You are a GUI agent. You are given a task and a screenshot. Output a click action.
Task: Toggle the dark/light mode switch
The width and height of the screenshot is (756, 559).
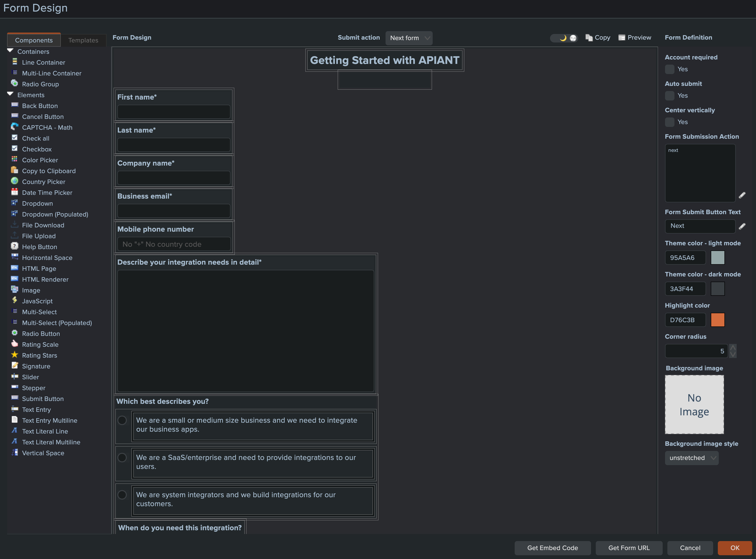pos(564,38)
